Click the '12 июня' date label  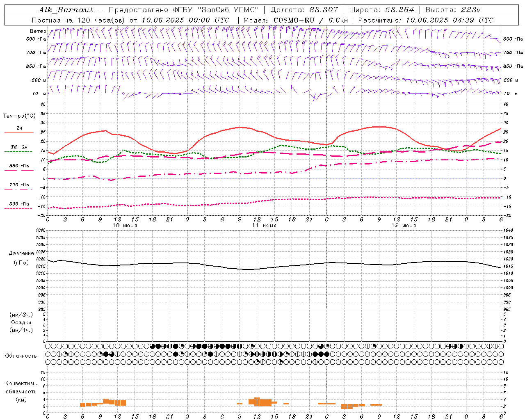coord(404,226)
